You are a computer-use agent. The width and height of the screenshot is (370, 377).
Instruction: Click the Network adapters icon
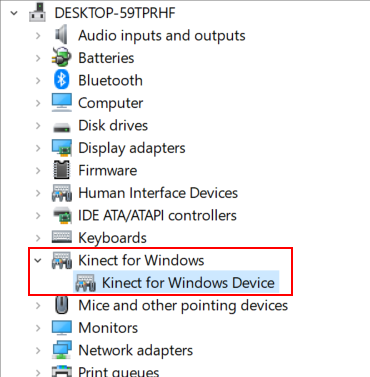click(62, 350)
